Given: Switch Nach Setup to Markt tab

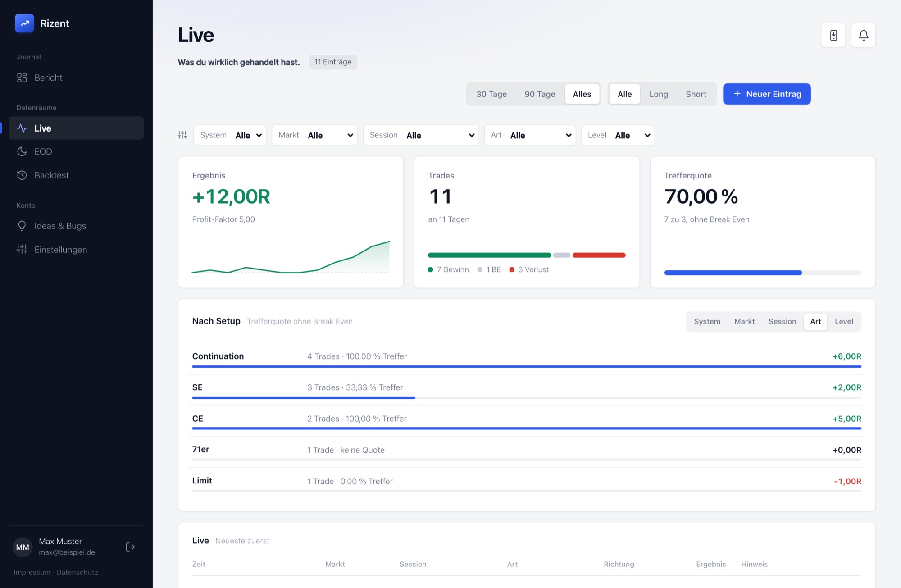Looking at the screenshot, I should [744, 321].
